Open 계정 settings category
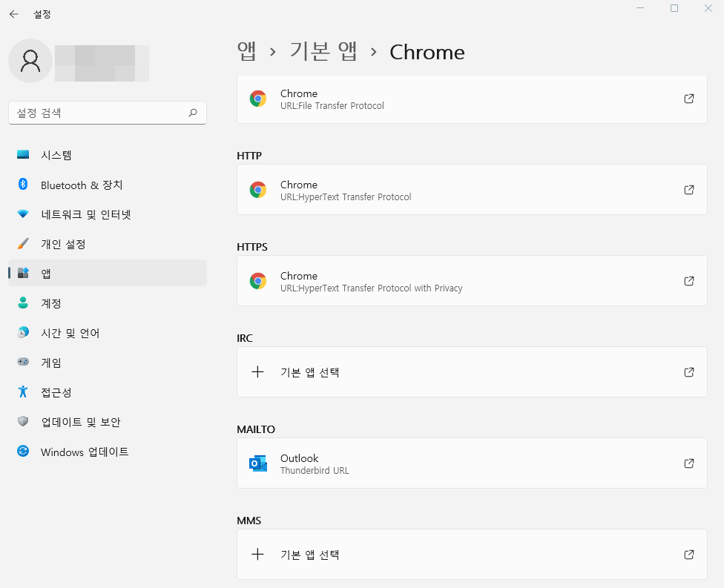Image resolution: width=724 pixels, height=588 pixels. pyautogui.click(x=107, y=303)
